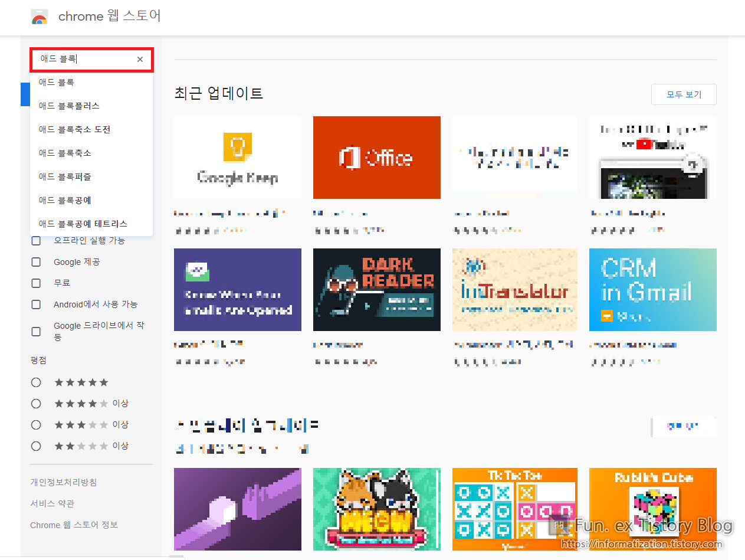Click the Chrome Web Store logo icon
The width and height of the screenshot is (745, 560).
[40, 17]
